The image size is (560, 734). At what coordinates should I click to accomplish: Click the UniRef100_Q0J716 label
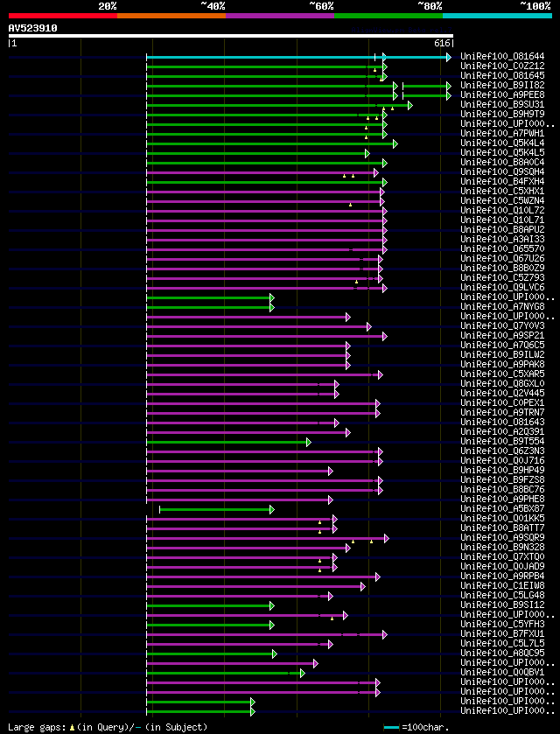pyautogui.click(x=502, y=459)
